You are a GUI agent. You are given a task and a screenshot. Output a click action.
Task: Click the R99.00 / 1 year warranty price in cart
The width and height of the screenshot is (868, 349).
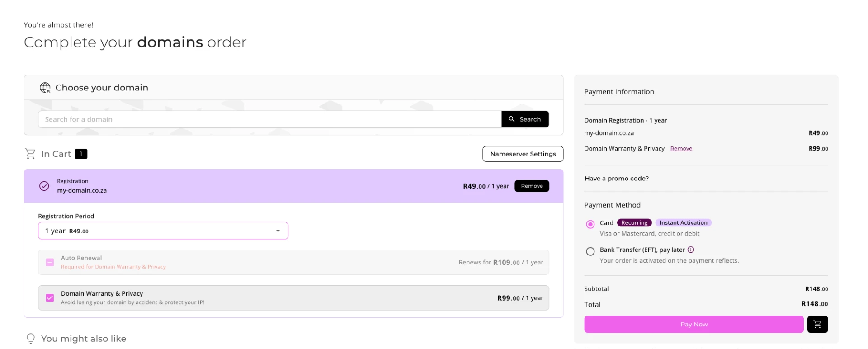(x=520, y=298)
